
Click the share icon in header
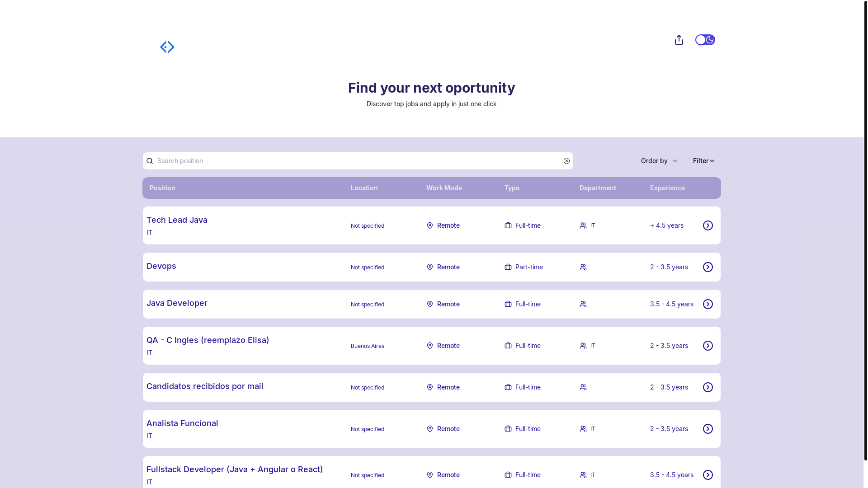pyautogui.click(x=679, y=40)
